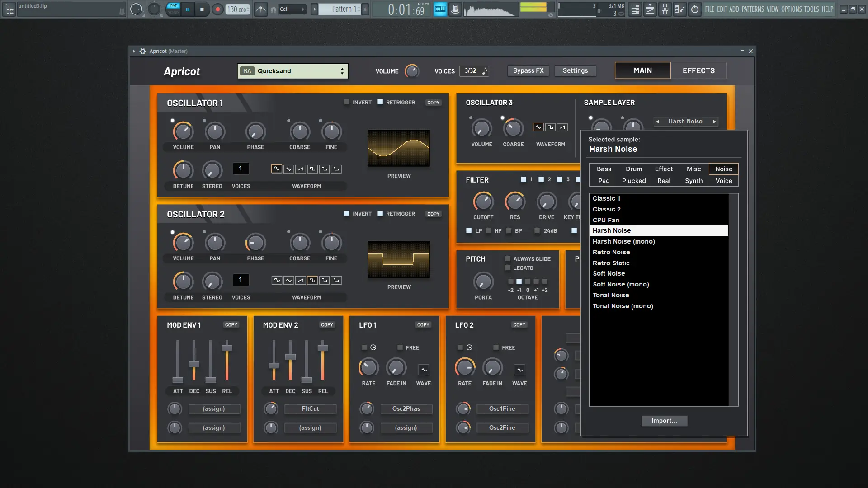Open LFO 1 wave shape selector

coord(424,370)
